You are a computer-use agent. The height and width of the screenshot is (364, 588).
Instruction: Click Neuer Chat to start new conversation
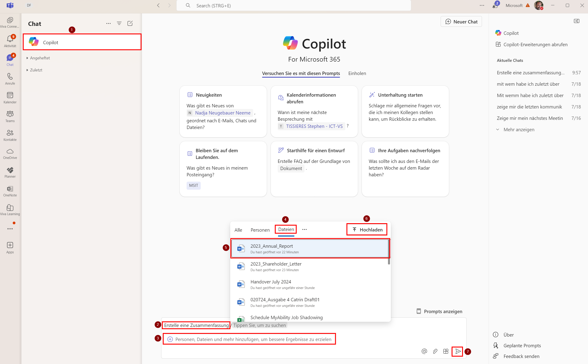pyautogui.click(x=461, y=21)
